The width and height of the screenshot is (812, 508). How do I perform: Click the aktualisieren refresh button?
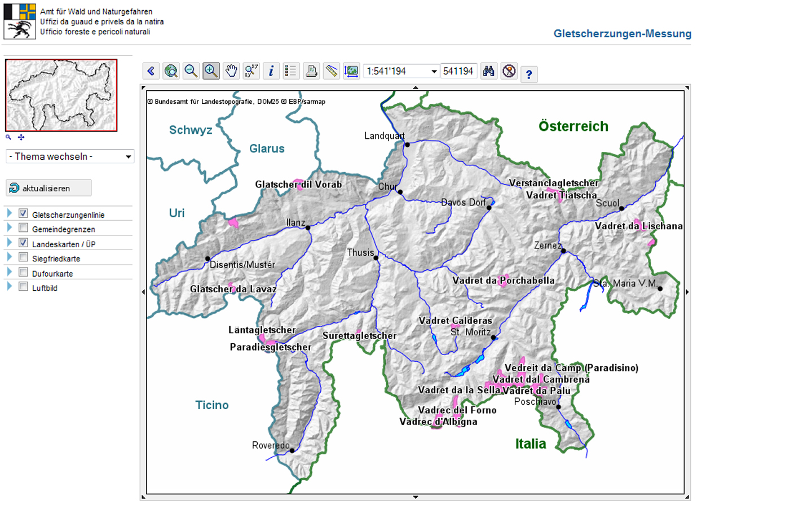click(48, 188)
